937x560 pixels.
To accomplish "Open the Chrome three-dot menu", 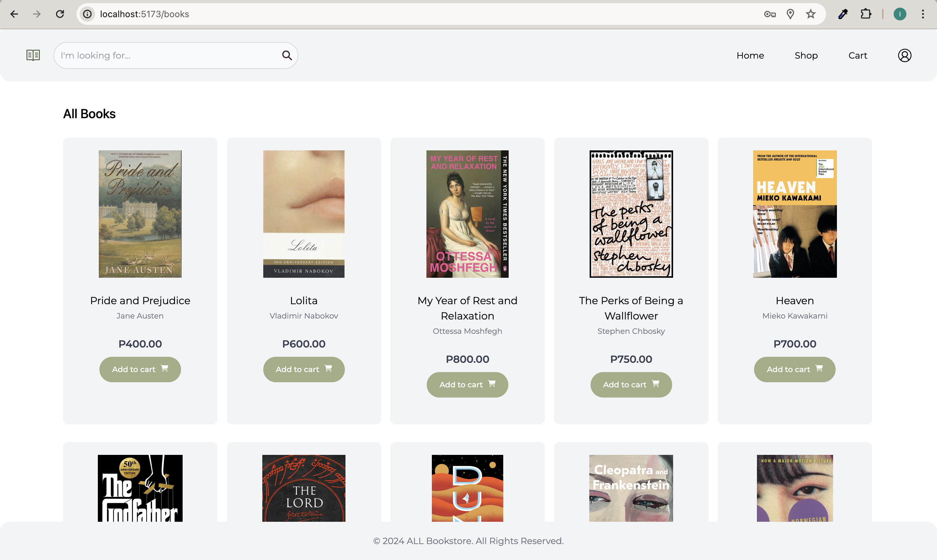I will (x=923, y=14).
